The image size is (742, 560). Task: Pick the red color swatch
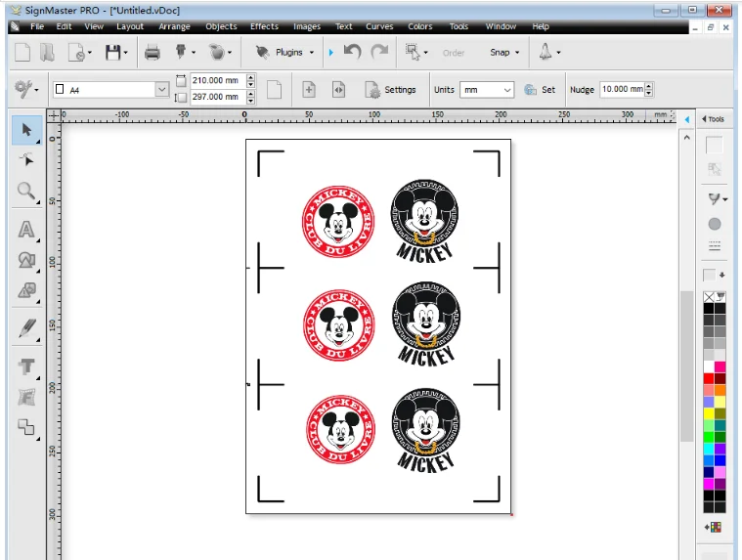click(709, 378)
